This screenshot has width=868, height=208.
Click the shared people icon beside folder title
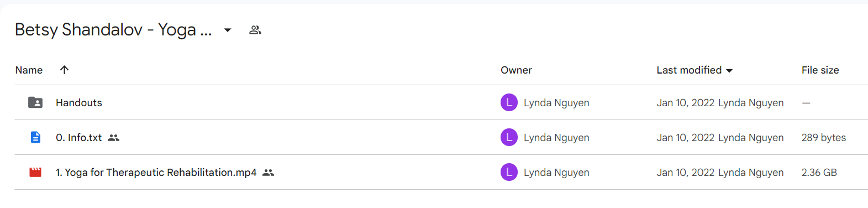tap(255, 30)
